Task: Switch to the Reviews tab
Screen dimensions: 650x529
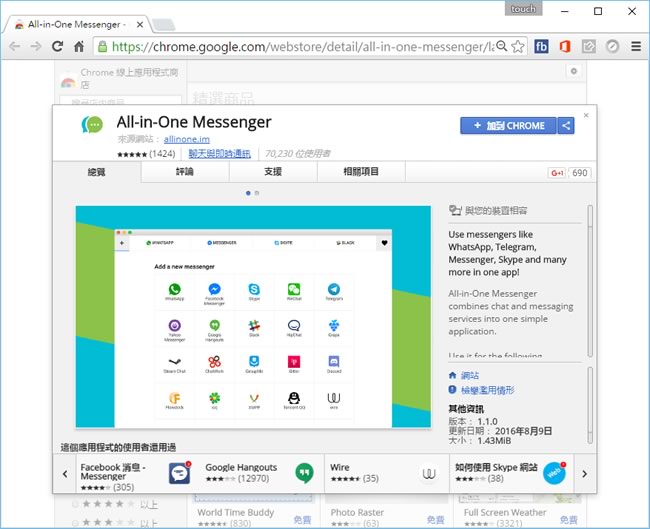Action: tap(185, 172)
